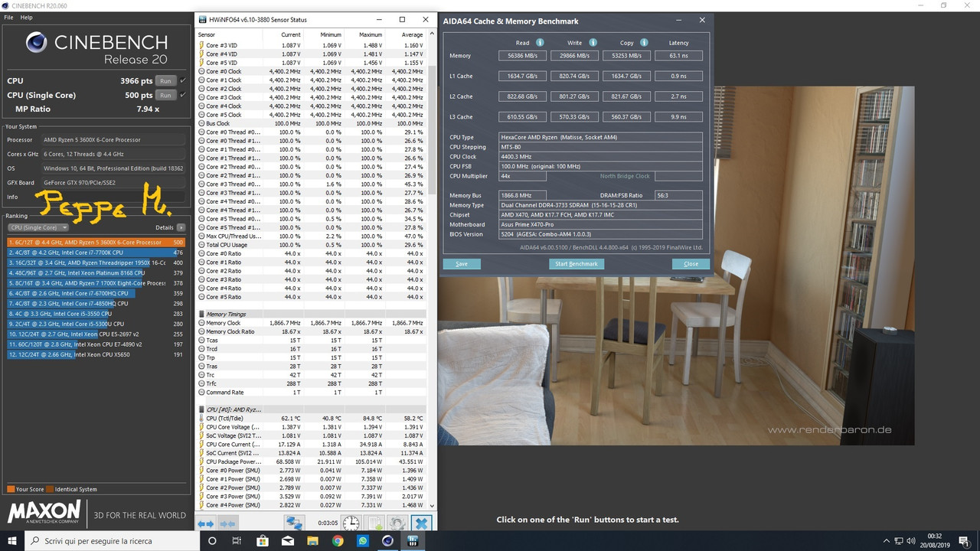Click the Copy info icon in AIDA64
This screenshot has height=551, width=980.
(644, 43)
